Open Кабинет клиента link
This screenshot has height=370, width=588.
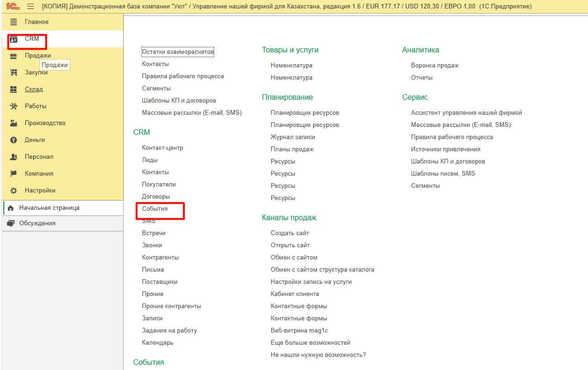pyautogui.click(x=295, y=294)
